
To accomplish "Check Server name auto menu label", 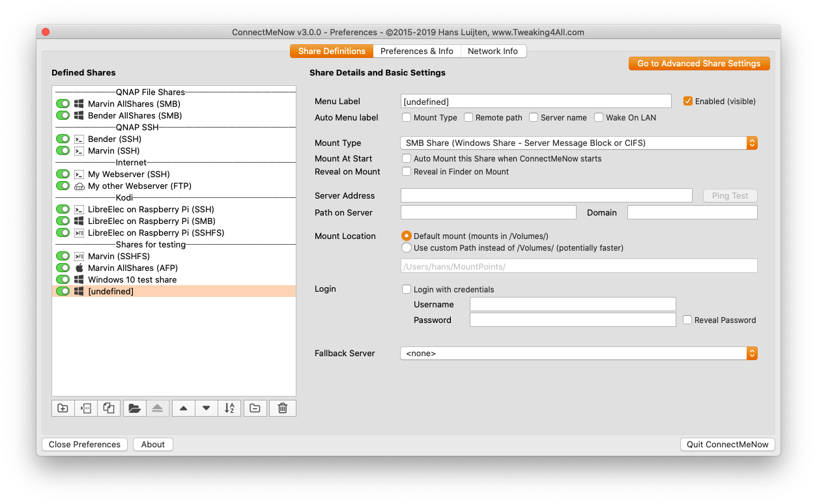I will point(534,117).
